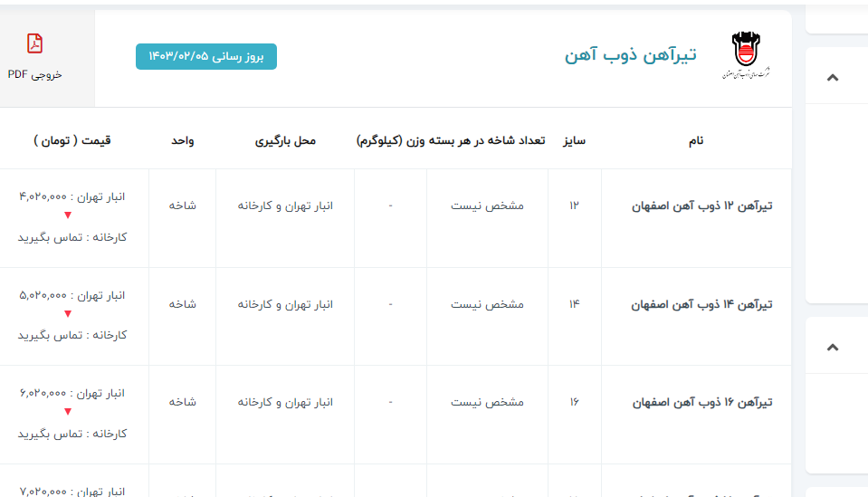Click the بروز رسانی ۱۴۰۳/۰۲/۰۵ update badge
Screen dimensions: 868x497
tap(206, 56)
